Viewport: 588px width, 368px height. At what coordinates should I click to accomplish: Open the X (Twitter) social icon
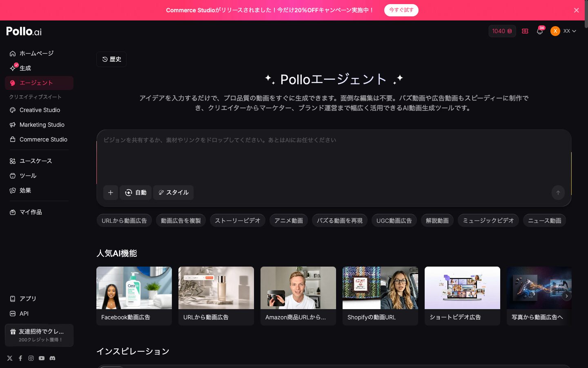point(10,358)
